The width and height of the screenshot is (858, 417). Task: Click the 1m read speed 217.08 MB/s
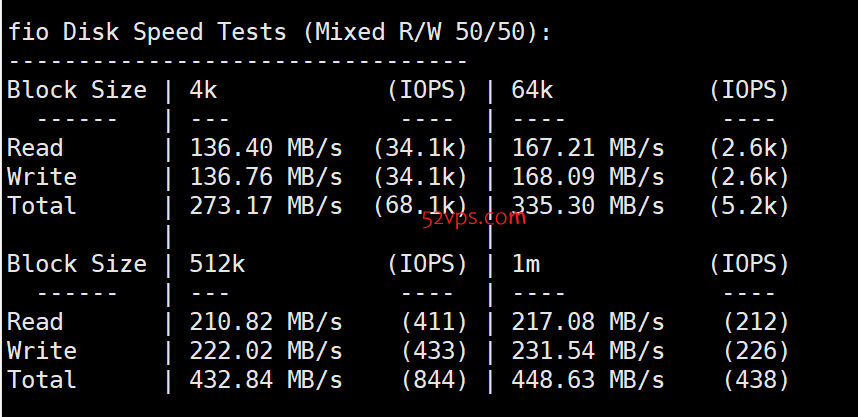588,322
